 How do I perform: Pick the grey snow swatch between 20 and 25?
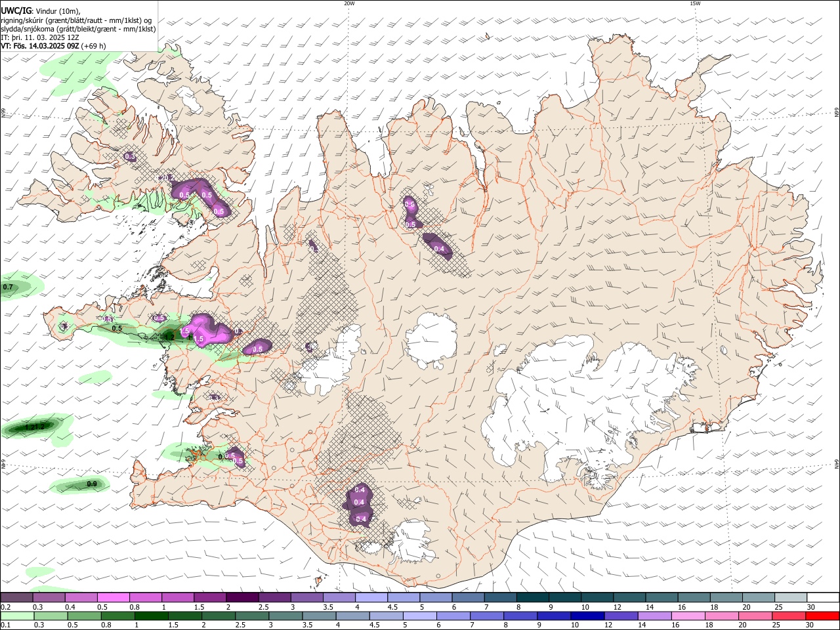pyautogui.click(x=759, y=597)
